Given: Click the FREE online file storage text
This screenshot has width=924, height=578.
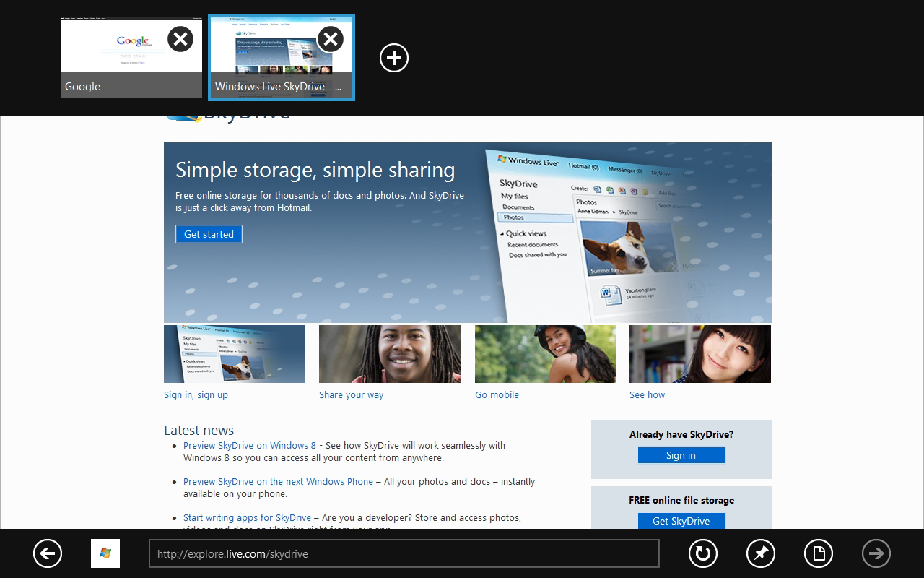Looking at the screenshot, I should click(x=681, y=500).
